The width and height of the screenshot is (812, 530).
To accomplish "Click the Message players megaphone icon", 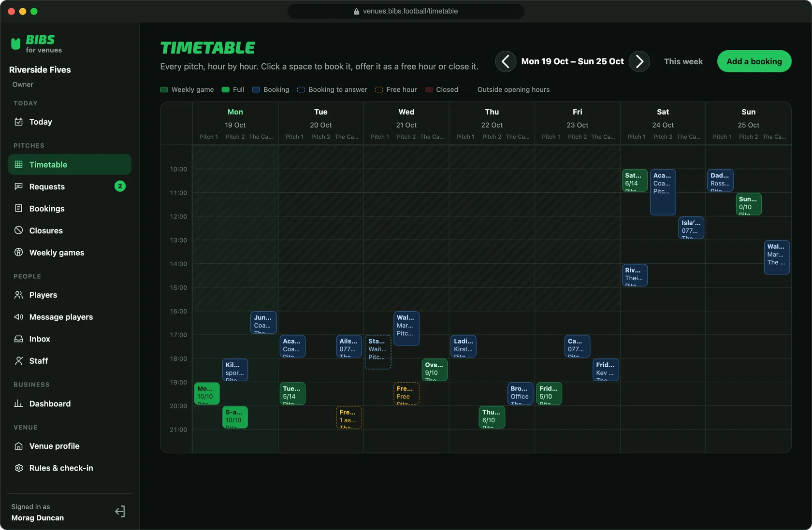I will point(18,317).
